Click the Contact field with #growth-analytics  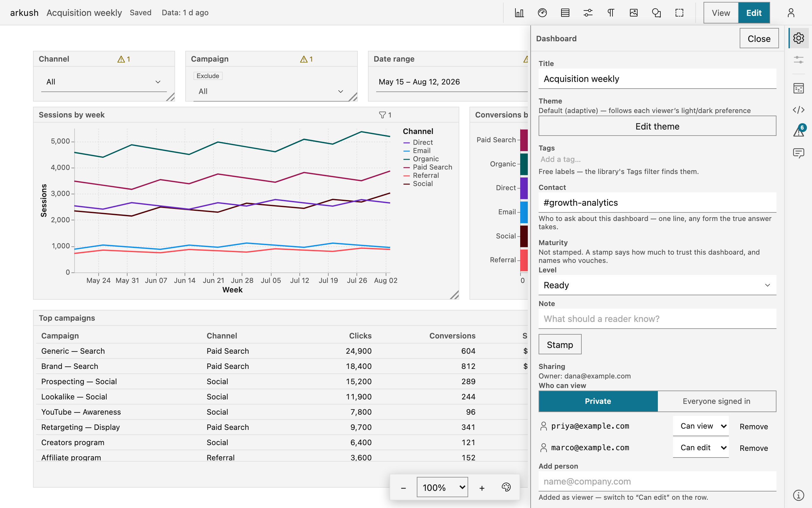point(657,203)
